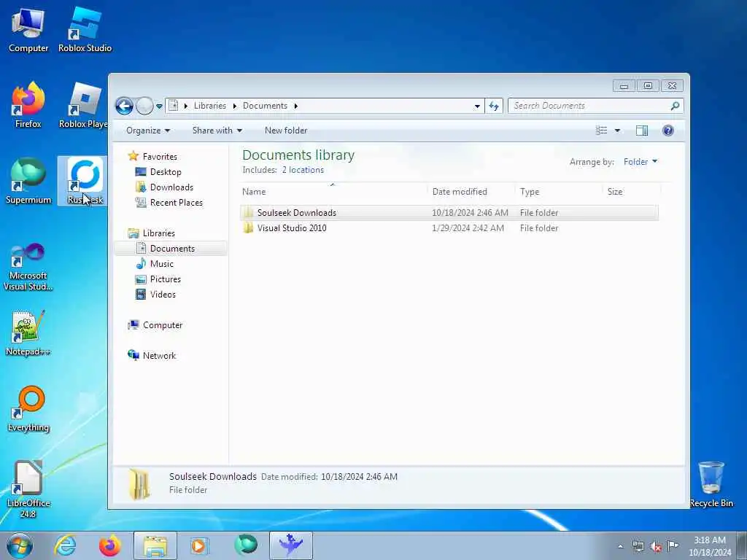
Task: Open the Share with menu
Action: [217, 131]
